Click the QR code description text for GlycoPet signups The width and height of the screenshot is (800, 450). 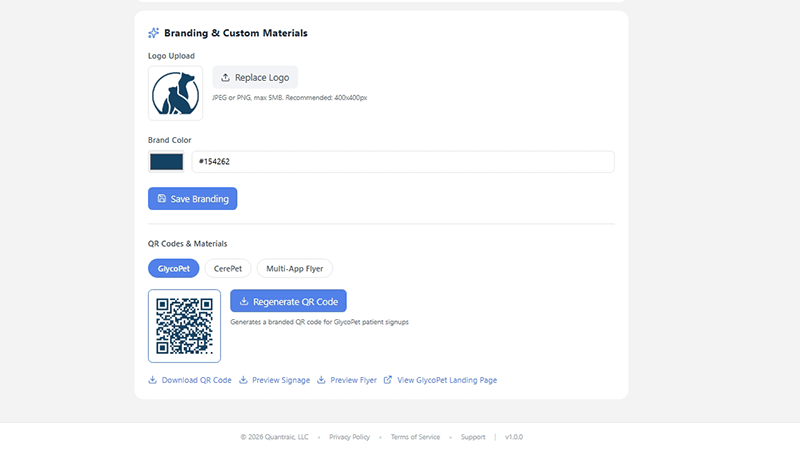tap(319, 322)
